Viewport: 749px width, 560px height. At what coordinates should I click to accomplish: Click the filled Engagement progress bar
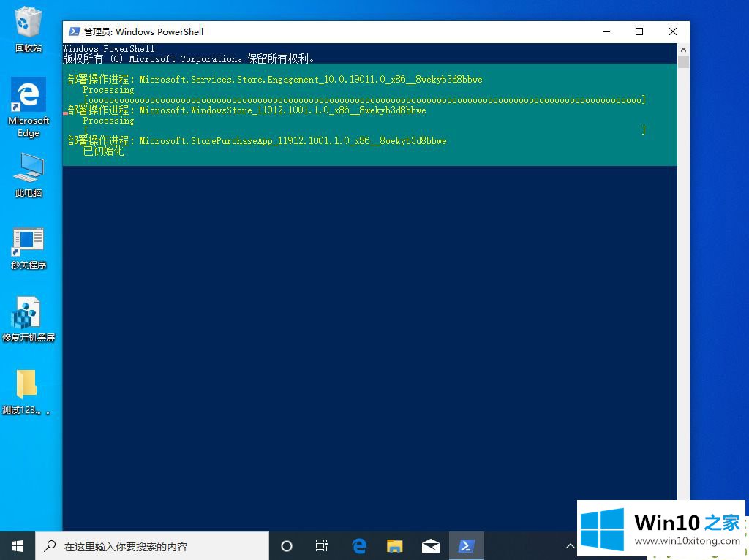(365, 99)
